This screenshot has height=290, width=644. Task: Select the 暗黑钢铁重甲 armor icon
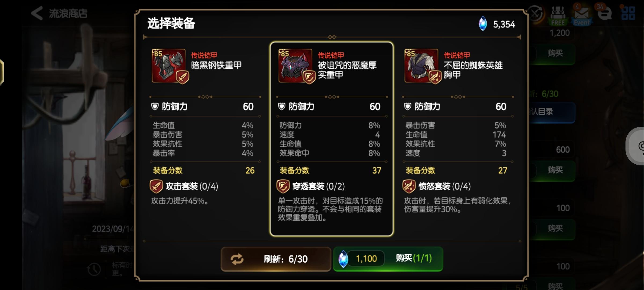coord(169,66)
